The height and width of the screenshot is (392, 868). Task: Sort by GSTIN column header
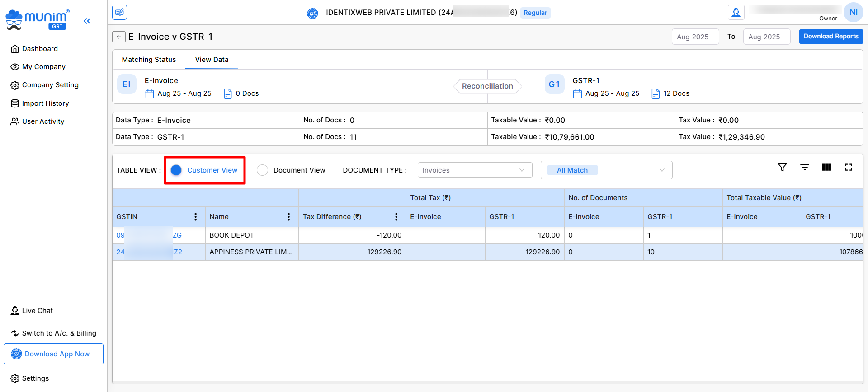[x=127, y=217]
